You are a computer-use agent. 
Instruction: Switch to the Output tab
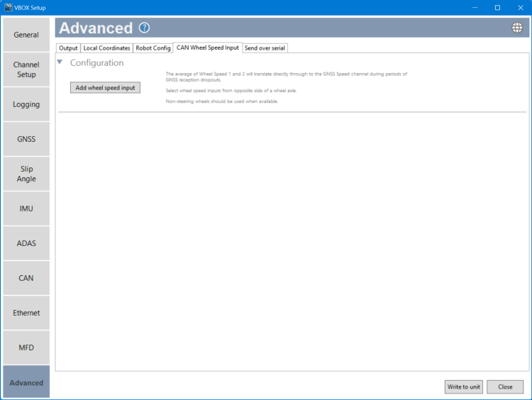[x=68, y=48]
